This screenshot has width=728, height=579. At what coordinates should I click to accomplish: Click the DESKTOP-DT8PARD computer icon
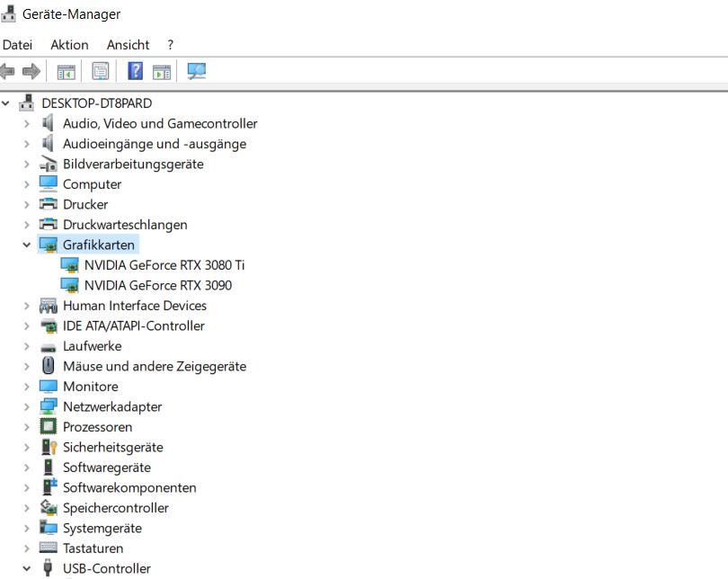click(26, 102)
